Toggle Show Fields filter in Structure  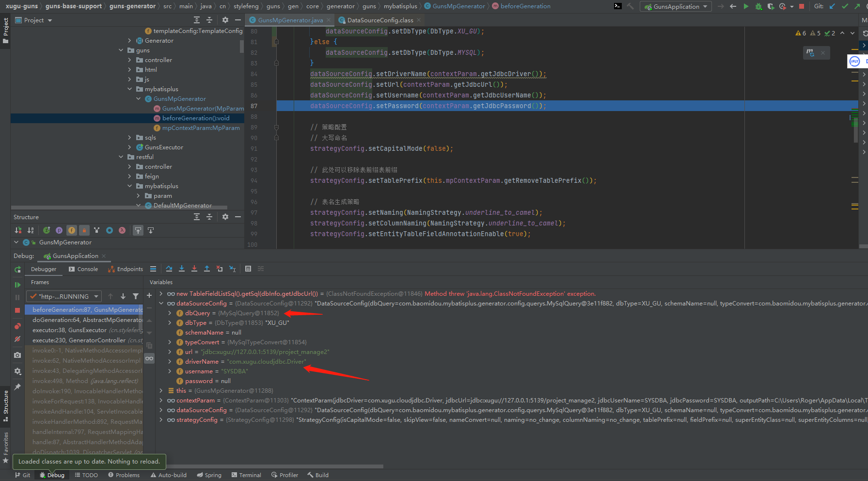tap(72, 230)
